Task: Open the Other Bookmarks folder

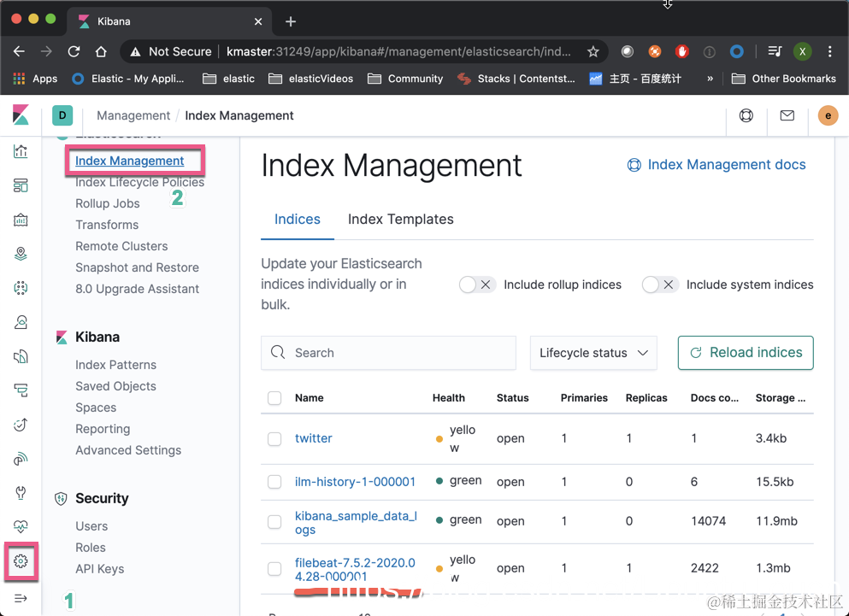Action: coord(783,79)
